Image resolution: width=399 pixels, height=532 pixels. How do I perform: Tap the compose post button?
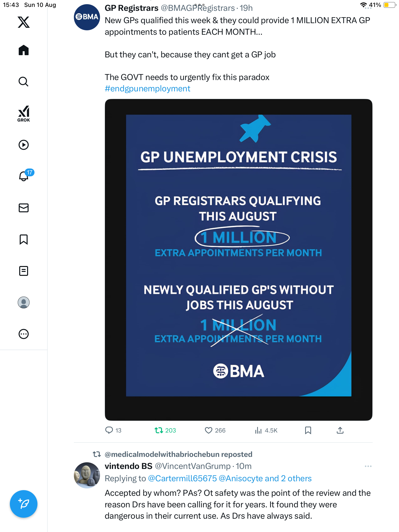[24, 504]
